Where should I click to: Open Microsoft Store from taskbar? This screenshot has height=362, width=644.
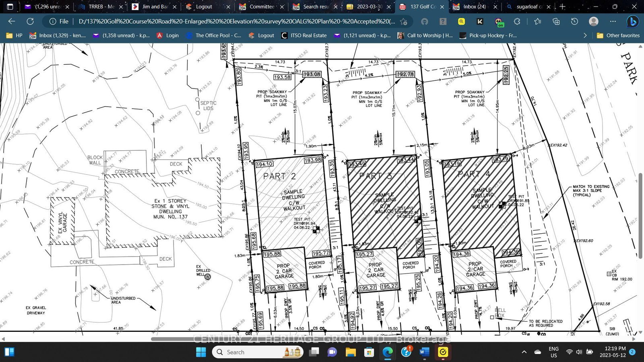click(x=369, y=352)
